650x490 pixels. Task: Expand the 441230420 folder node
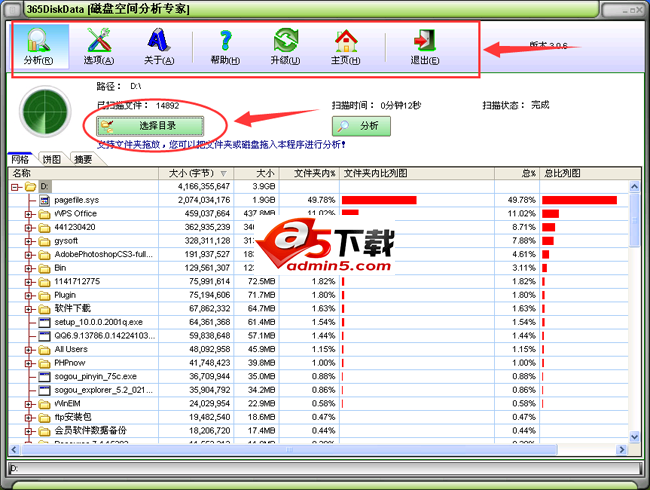(28, 228)
